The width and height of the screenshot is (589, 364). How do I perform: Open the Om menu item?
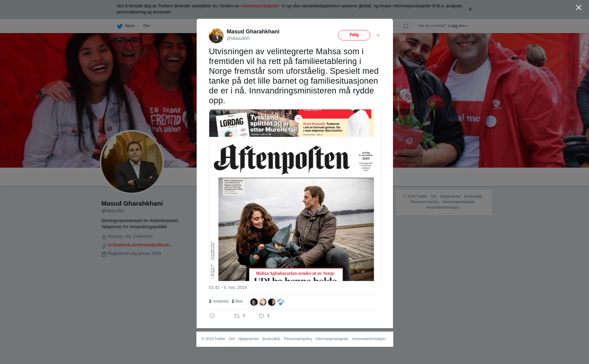point(147,26)
